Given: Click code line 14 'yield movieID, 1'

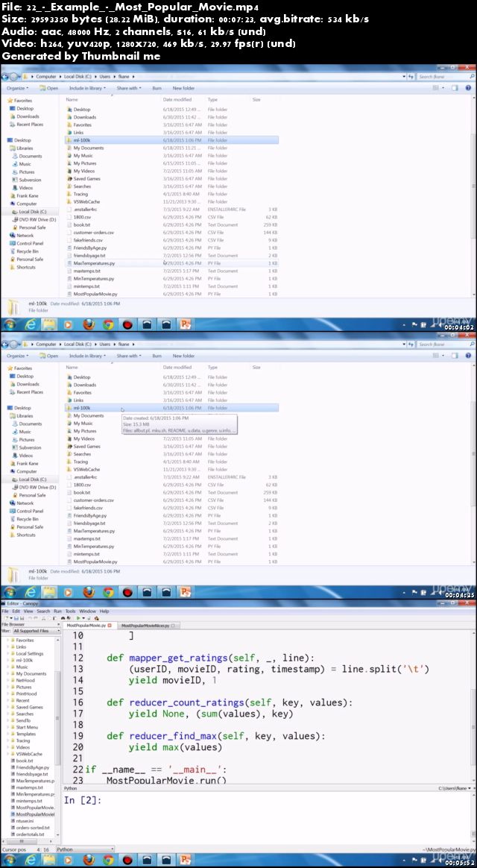Looking at the screenshot, I should pyautogui.click(x=173, y=680).
